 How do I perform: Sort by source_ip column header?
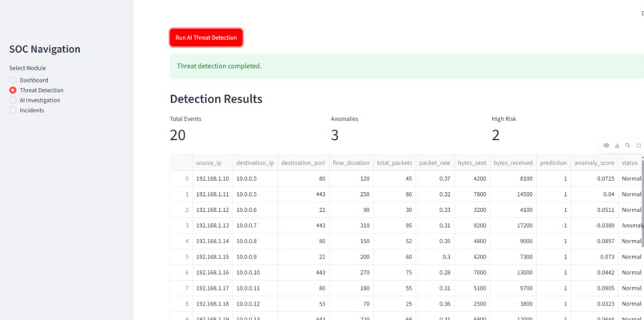[213, 163]
